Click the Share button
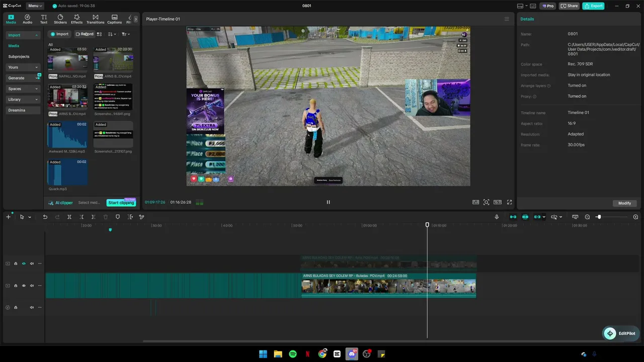Image resolution: width=644 pixels, height=362 pixels. point(569,6)
